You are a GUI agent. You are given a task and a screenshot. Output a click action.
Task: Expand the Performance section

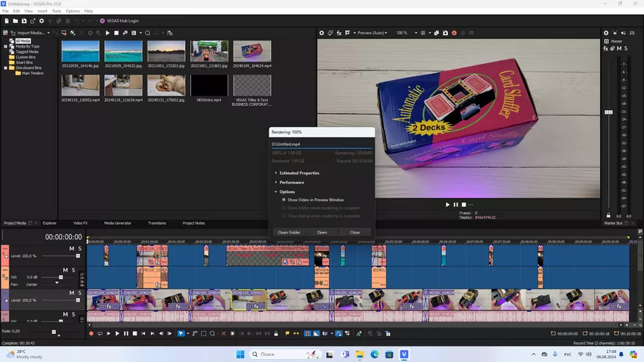(292, 182)
